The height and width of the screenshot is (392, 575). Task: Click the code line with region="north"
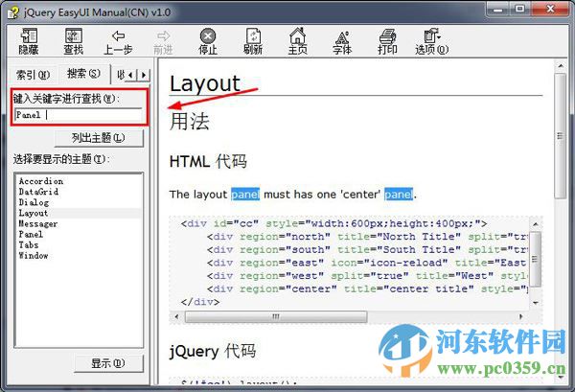point(367,237)
